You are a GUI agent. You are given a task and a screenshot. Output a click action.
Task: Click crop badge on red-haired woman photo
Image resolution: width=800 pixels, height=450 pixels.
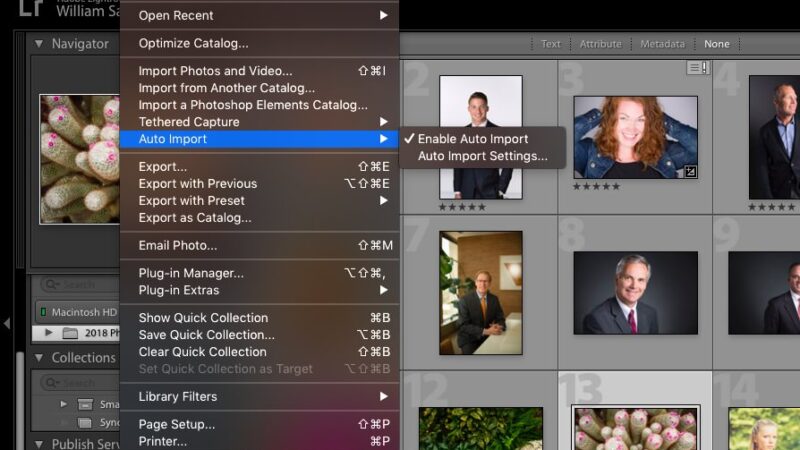690,172
